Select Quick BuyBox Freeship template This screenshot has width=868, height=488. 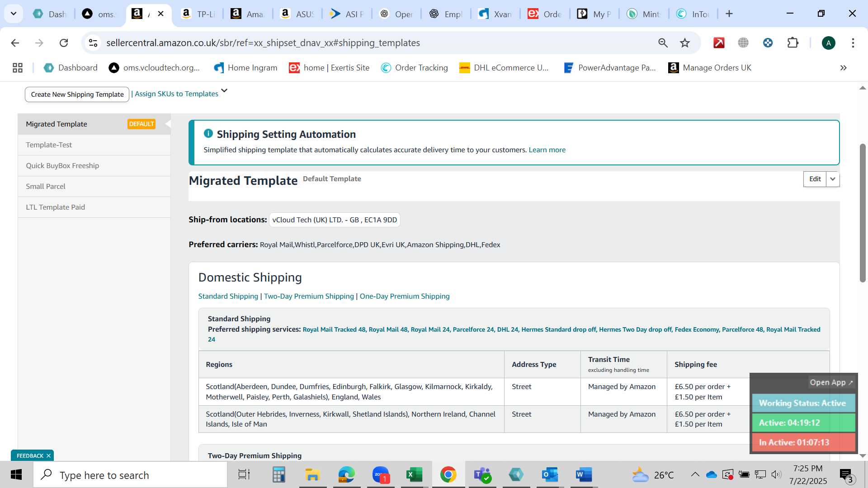(94, 166)
